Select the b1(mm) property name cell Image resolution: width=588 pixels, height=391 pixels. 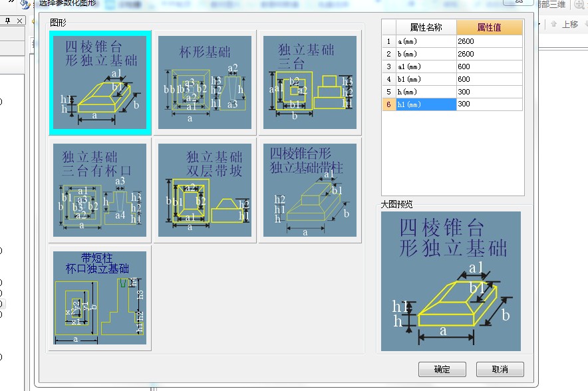point(426,79)
